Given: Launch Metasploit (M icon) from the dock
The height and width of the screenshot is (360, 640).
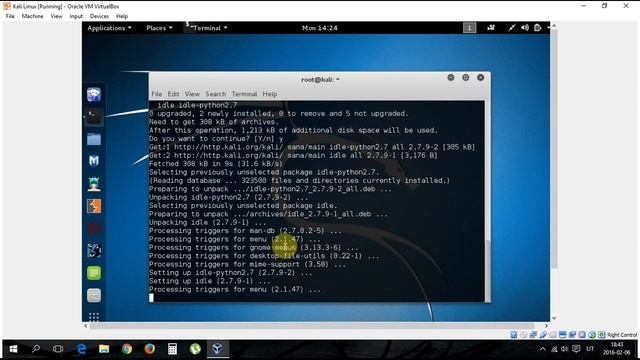Looking at the screenshot, I should 94,161.
